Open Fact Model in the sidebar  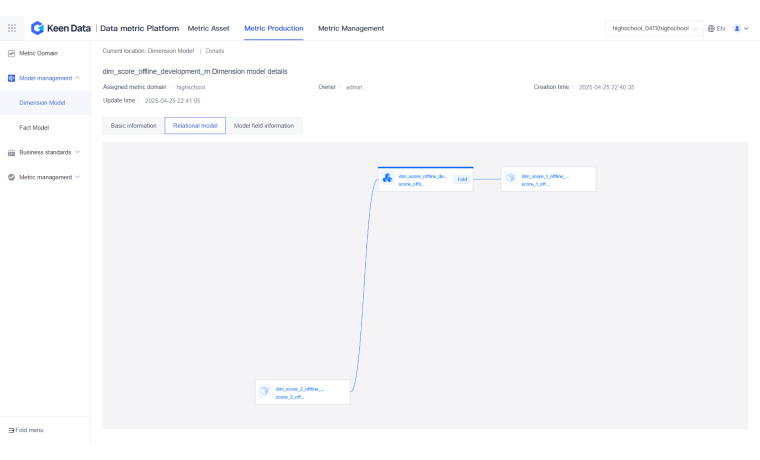click(x=34, y=127)
